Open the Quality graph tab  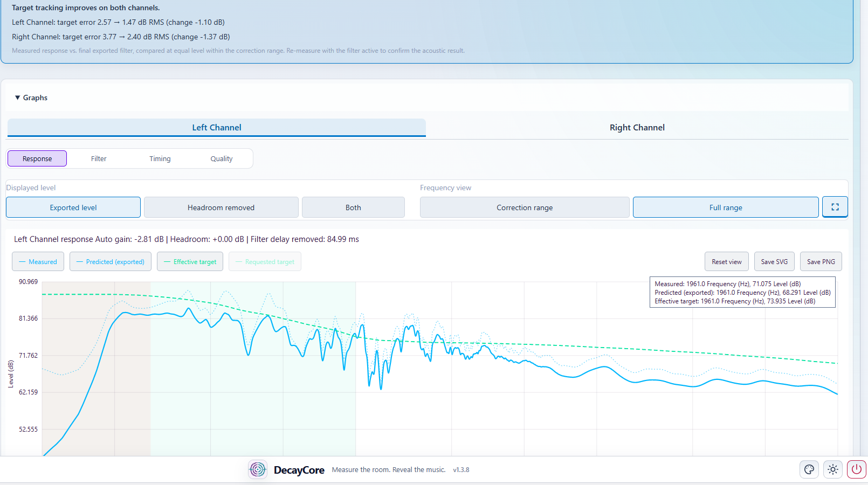(x=222, y=158)
